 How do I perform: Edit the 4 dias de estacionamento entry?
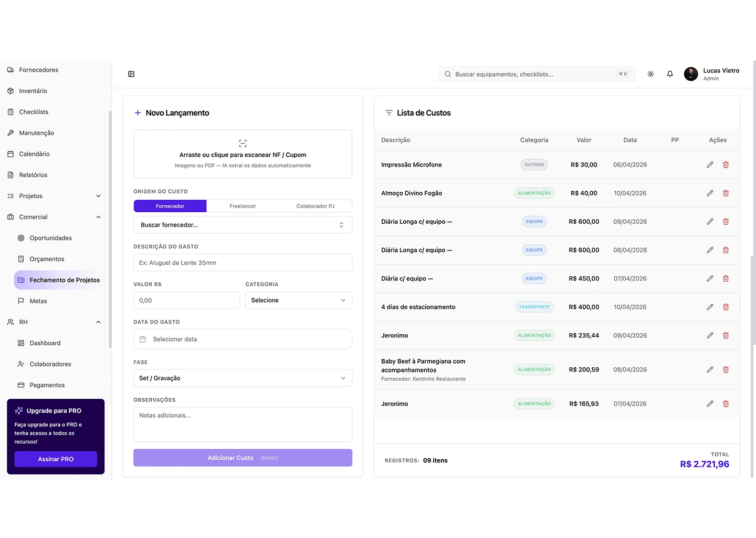tap(710, 307)
